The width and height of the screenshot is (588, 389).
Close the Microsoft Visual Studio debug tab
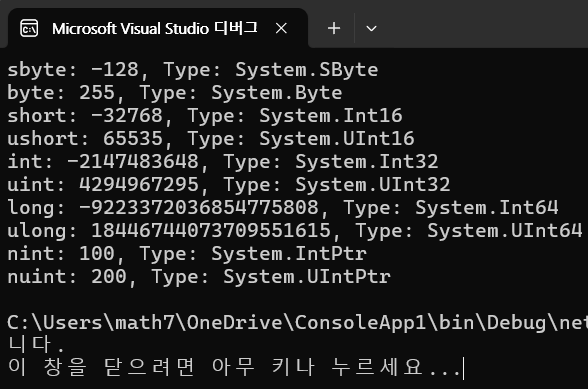[x=281, y=28]
